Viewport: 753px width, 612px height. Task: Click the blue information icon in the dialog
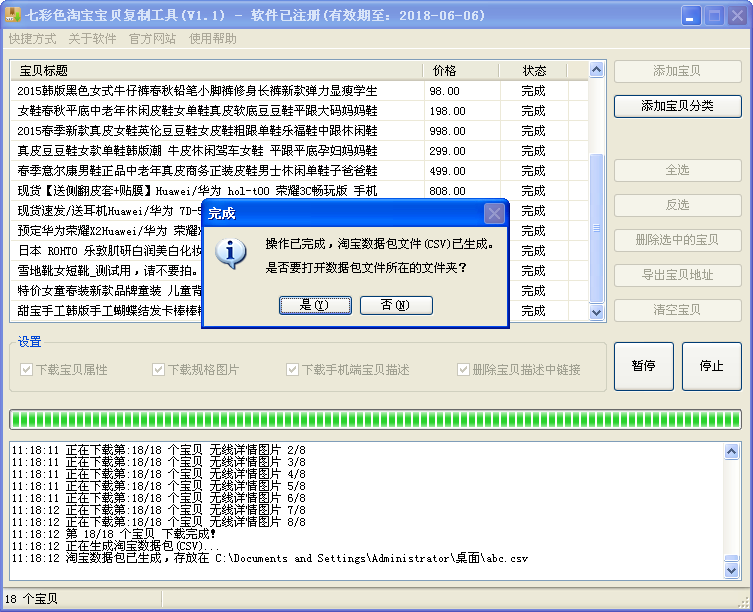(x=231, y=253)
